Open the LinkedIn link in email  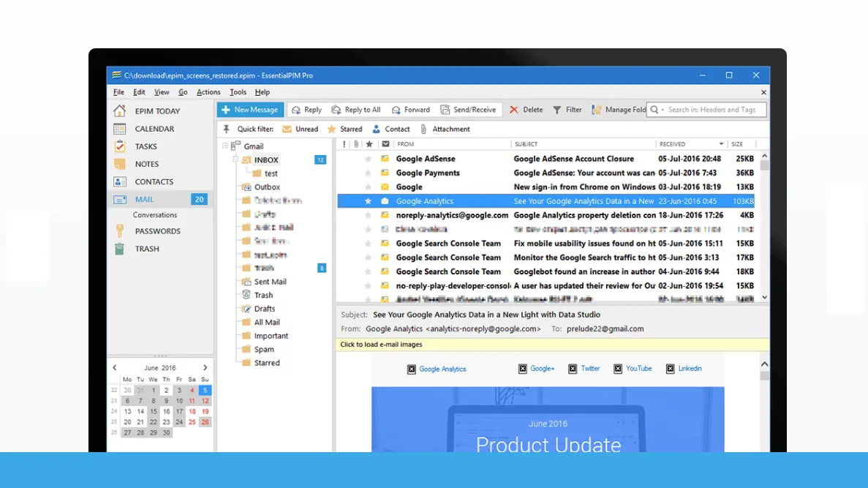pyautogui.click(x=690, y=368)
